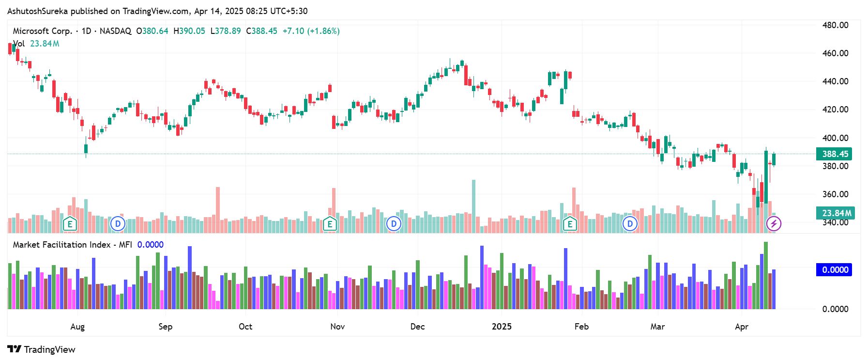This screenshot has width=868, height=362.
Task: Click the 2025 label on time axis
Action: pyautogui.click(x=502, y=327)
